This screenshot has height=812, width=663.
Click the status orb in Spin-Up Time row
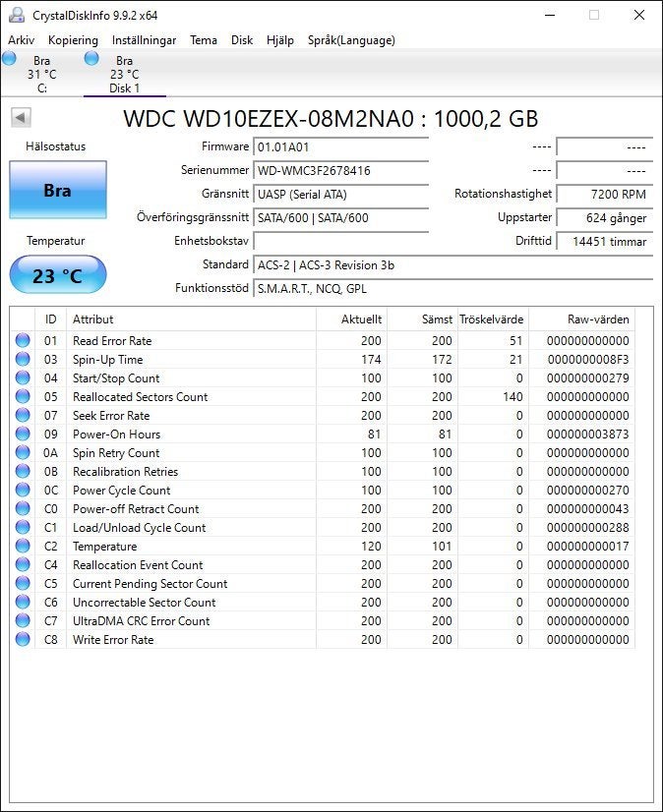coord(23,359)
